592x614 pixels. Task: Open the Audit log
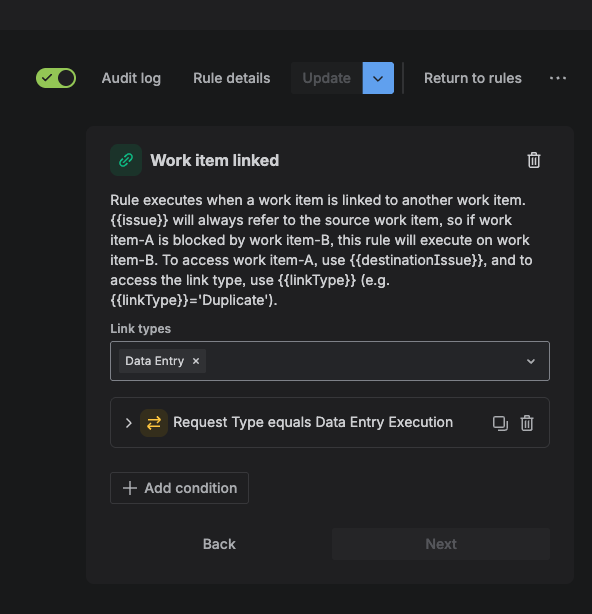pyautogui.click(x=131, y=78)
